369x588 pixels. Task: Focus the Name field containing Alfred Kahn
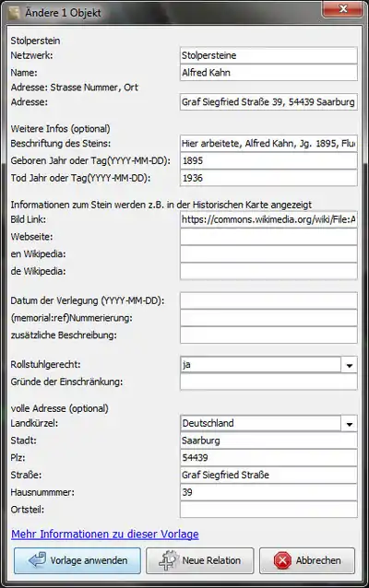[268, 73]
